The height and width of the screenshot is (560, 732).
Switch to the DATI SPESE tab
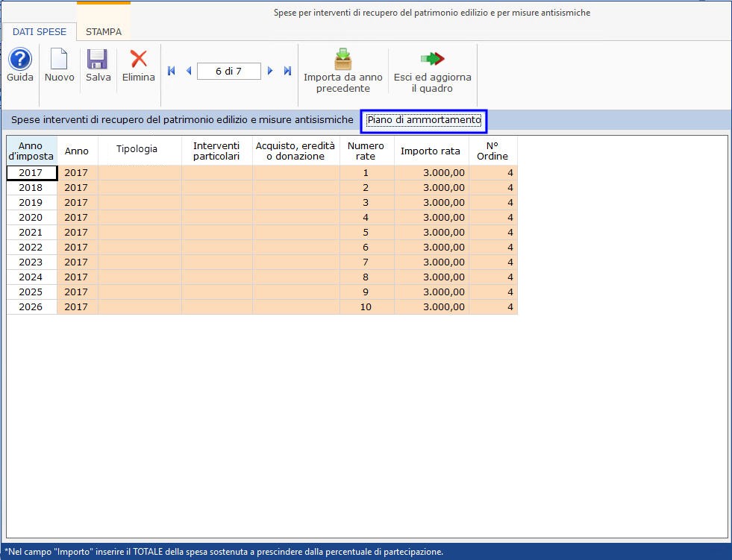coord(40,32)
